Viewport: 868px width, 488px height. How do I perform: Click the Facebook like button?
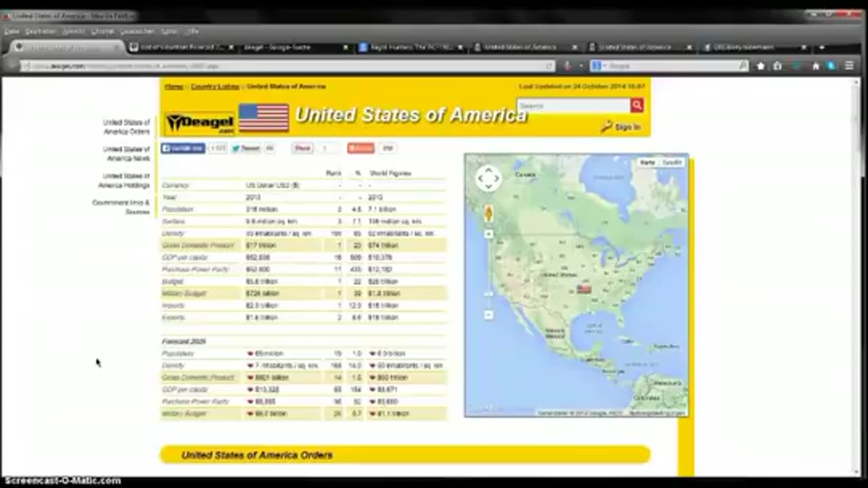[x=182, y=148]
